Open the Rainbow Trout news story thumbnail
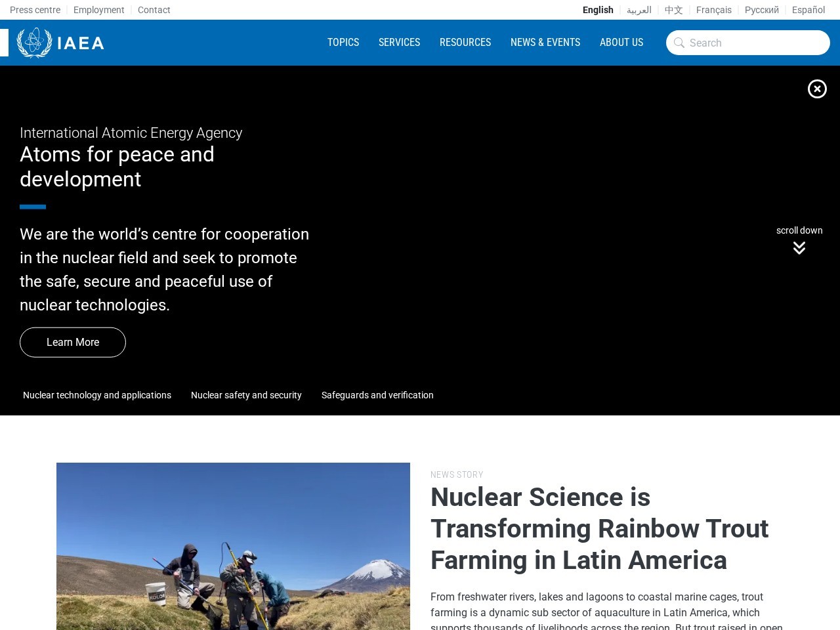The width and height of the screenshot is (840, 630). [233, 546]
